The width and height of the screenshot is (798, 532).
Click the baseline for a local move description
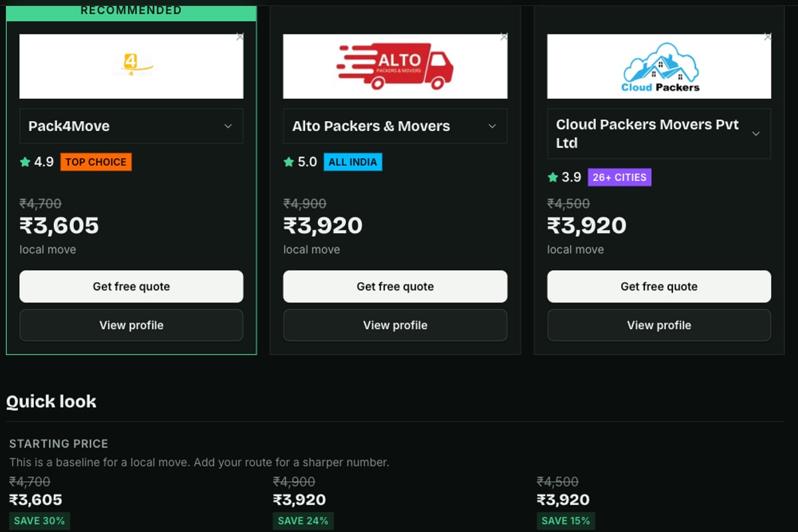coord(199,462)
